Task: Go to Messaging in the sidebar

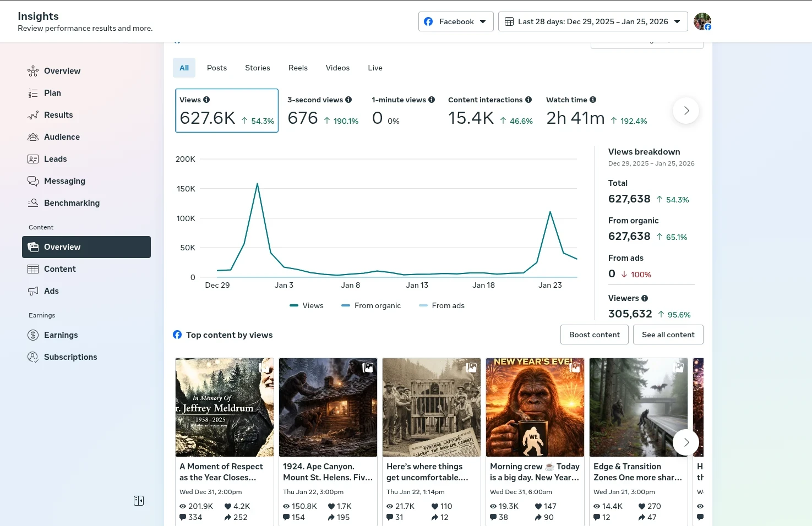Action: click(64, 181)
